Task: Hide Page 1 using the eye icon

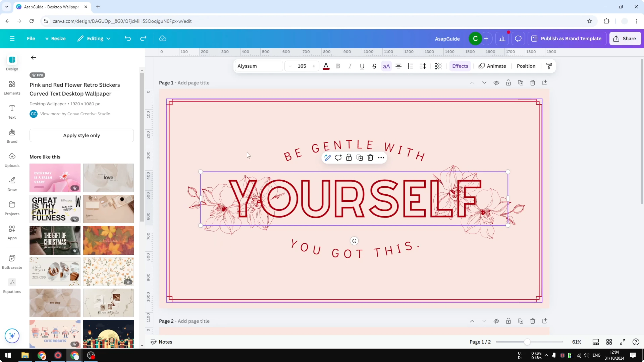Action: click(x=496, y=83)
